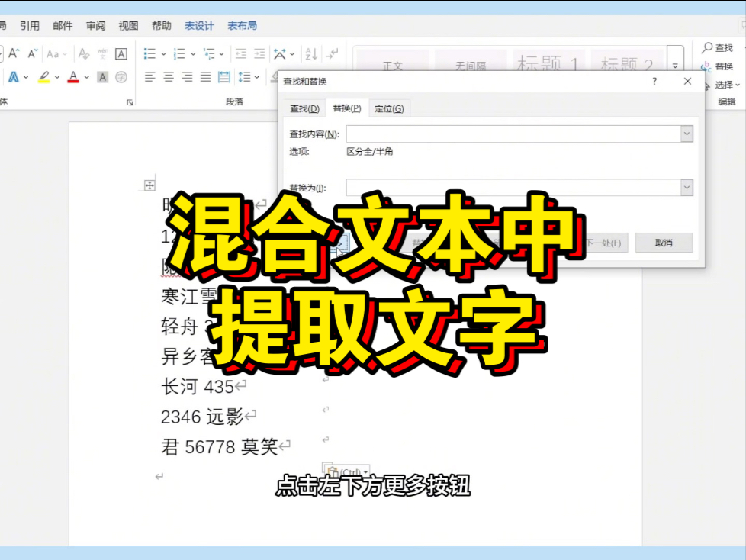Click the Sort A-Z icon
The width and height of the screenshot is (746, 560).
[x=310, y=53]
